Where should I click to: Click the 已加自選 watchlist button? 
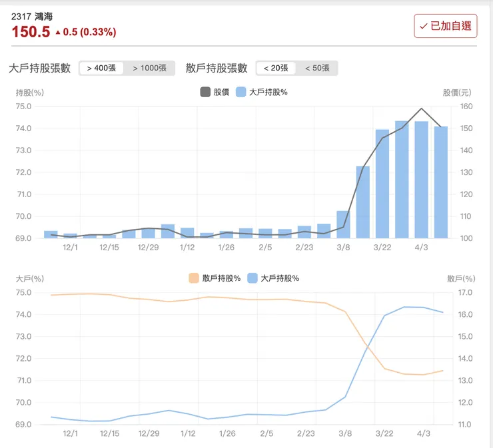pos(445,26)
